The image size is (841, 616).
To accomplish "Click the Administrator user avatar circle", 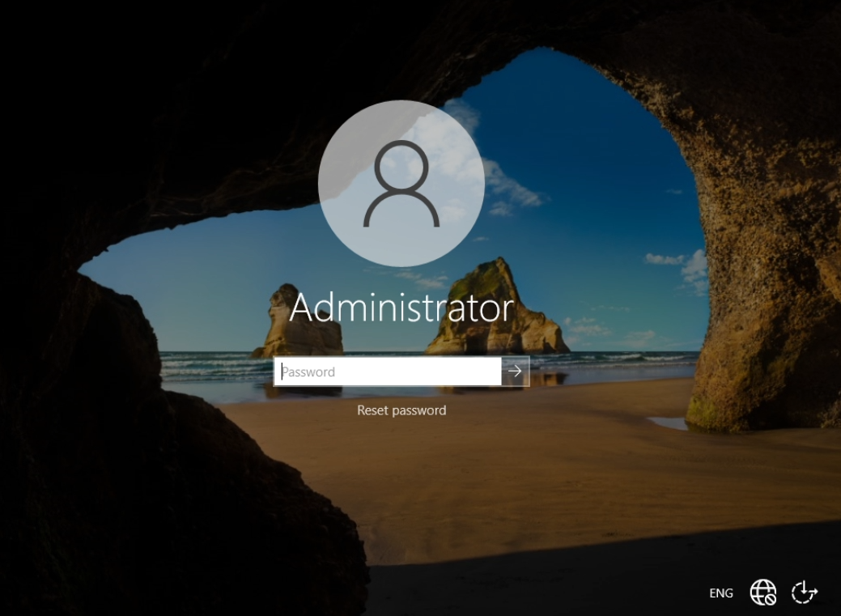I will point(401,184).
